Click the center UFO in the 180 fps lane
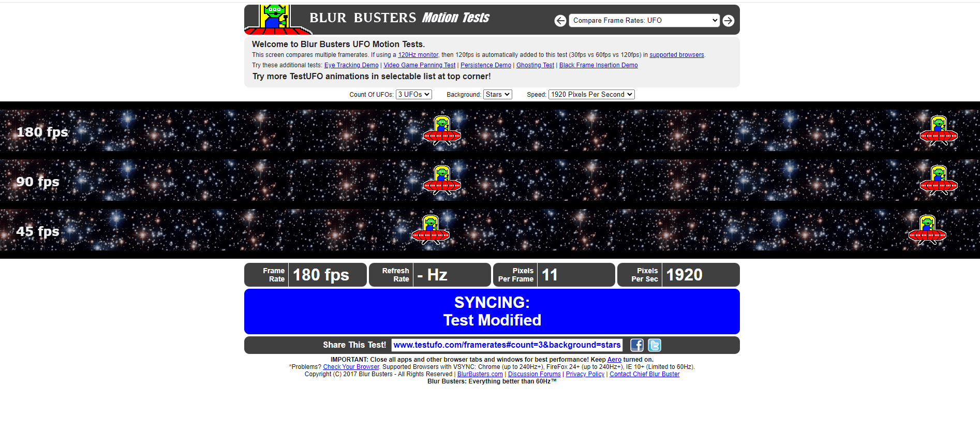The height and width of the screenshot is (430, 980). pos(442,130)
